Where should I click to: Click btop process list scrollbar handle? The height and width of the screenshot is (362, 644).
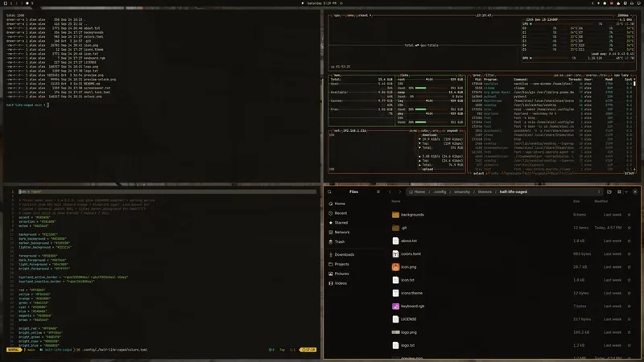click(634, 84)
